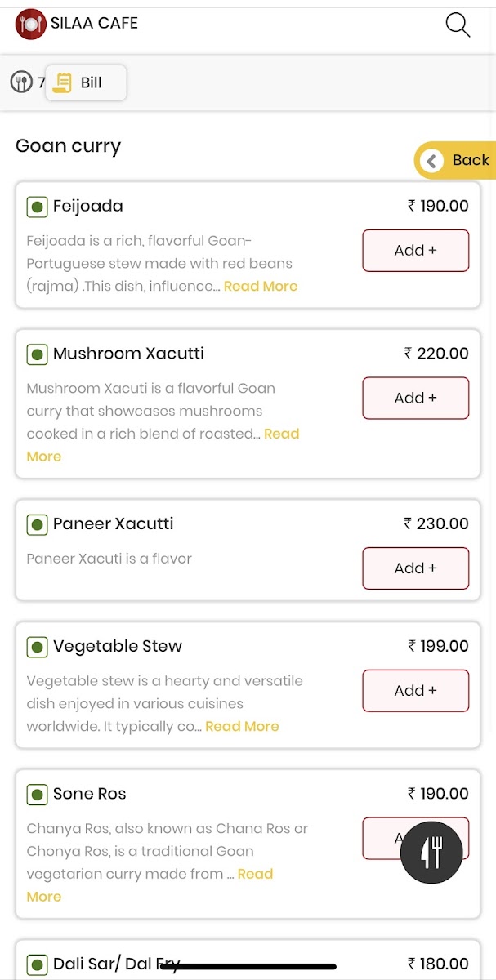Expand Mushroom Xacutti description with Read More
496x980 pixels.
click(281, 434)
